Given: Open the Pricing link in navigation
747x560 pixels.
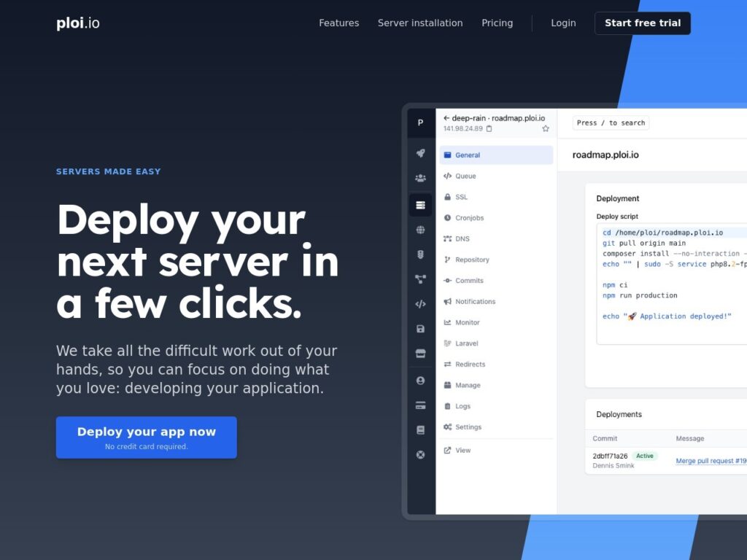Looking at the screenshot, I should pos(497,23).
